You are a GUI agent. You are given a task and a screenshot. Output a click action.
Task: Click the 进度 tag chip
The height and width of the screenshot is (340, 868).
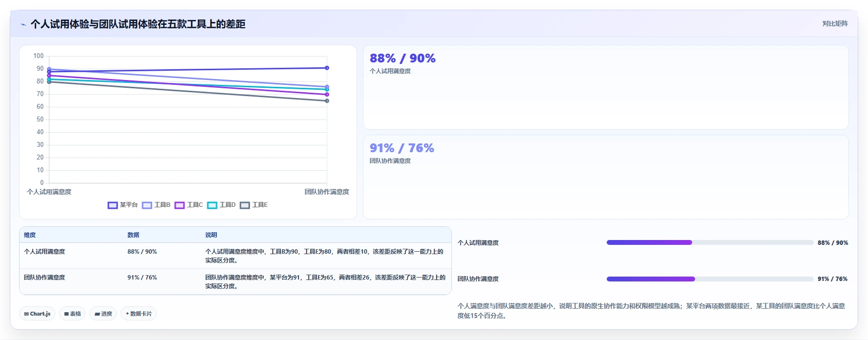point(103,314)
